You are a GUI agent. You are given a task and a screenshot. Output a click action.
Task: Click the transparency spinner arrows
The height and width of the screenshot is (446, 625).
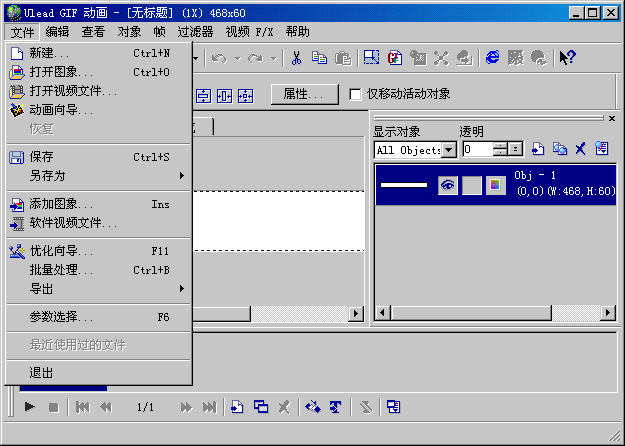click(500, 149)
